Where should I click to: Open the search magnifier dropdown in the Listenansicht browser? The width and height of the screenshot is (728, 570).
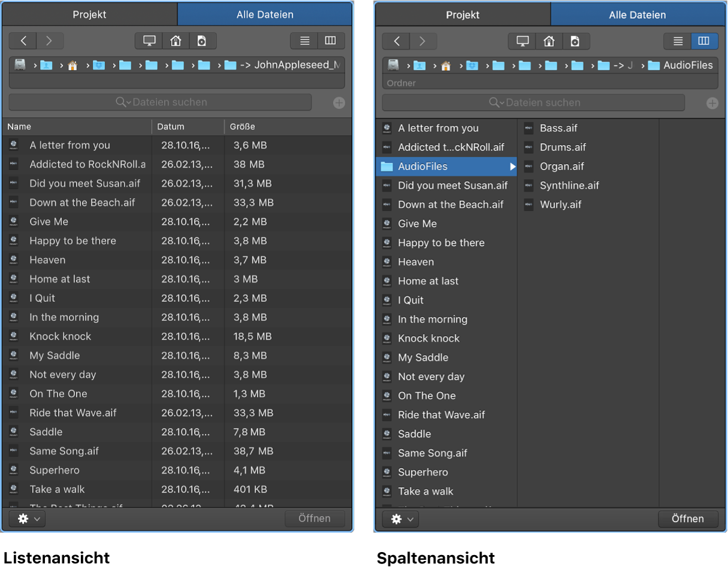tap(123, 102)
